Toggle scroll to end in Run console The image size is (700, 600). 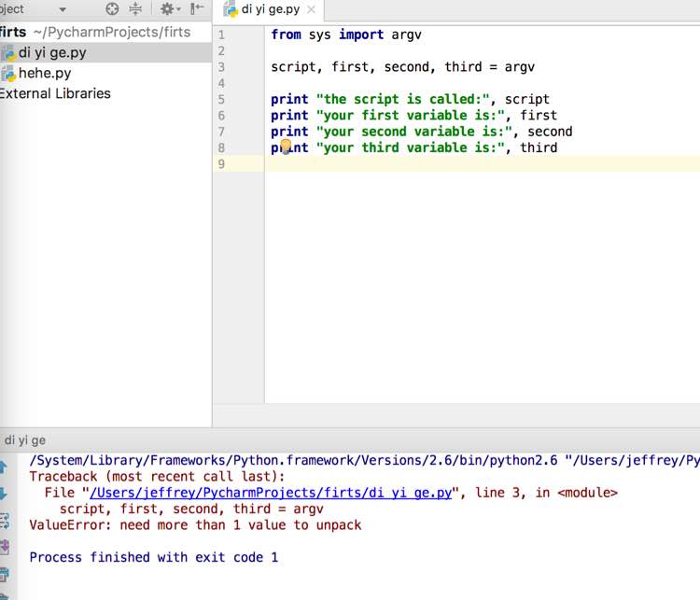coord(4,548)
